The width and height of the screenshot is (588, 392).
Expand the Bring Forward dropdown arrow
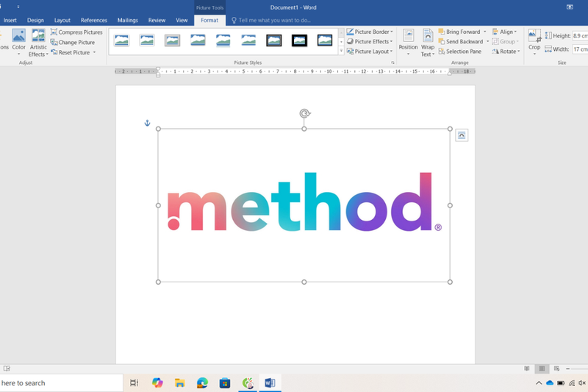click(485, 32)
